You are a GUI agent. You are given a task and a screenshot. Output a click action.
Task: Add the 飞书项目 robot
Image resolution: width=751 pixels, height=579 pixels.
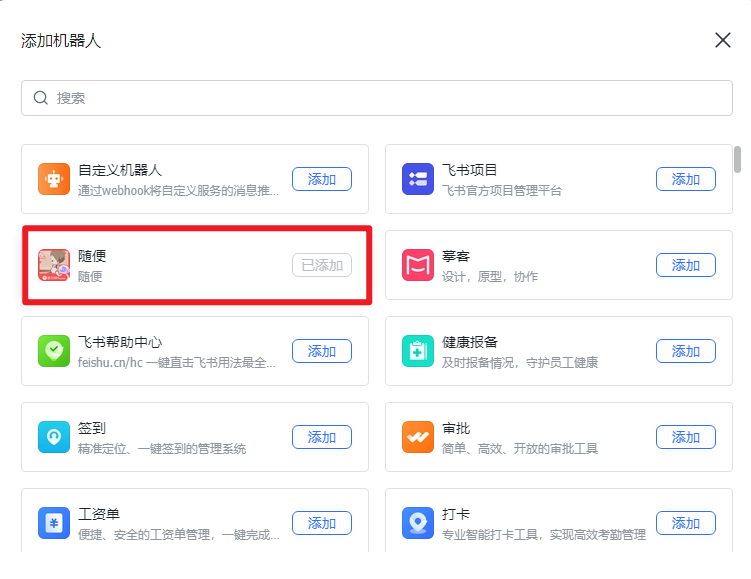[686, 179]
